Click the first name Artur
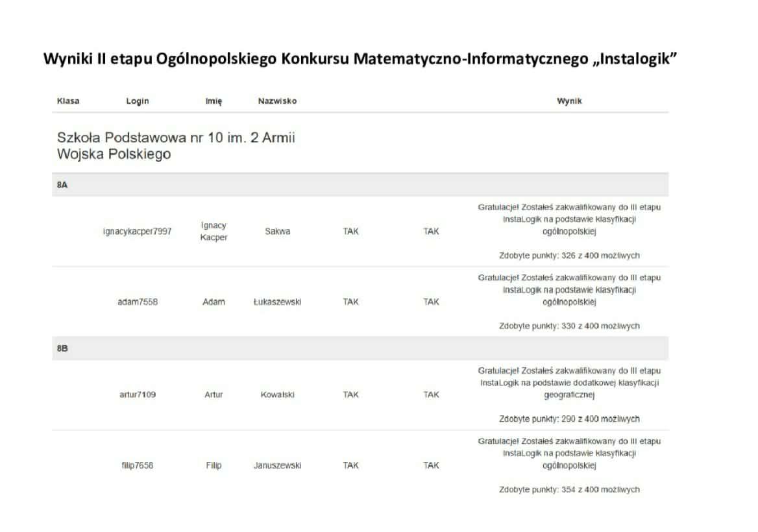This screenshot has width=758, height=532. click(214, 394)
